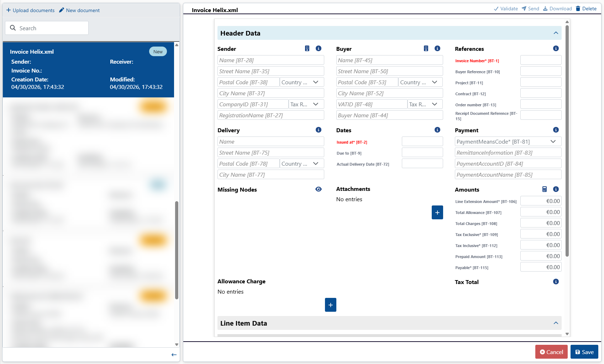Show info for the Delivery section
This screenshot has height=364, width=604.
coord(319,130)
